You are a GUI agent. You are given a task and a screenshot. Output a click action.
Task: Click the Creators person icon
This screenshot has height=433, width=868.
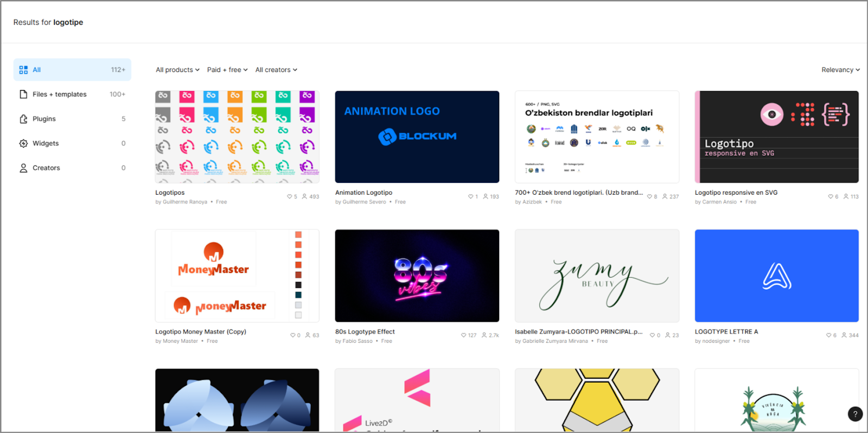(x=23, y=168)
